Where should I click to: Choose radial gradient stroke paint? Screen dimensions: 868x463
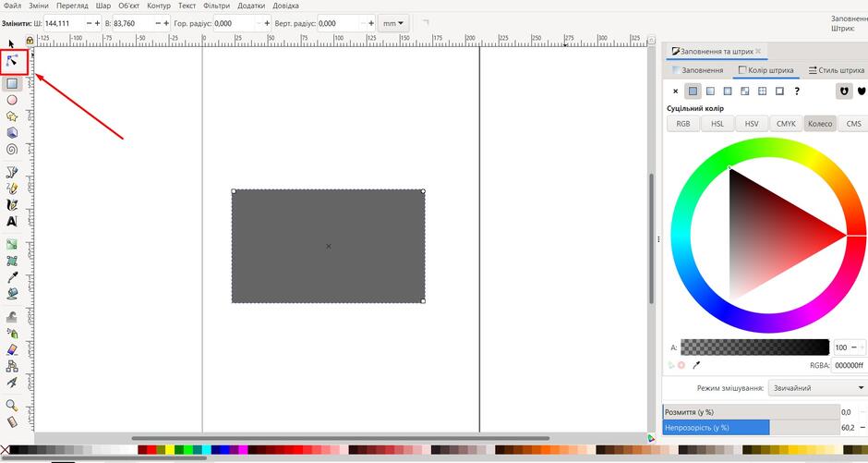pyautogui.click(x=728, y=91)
